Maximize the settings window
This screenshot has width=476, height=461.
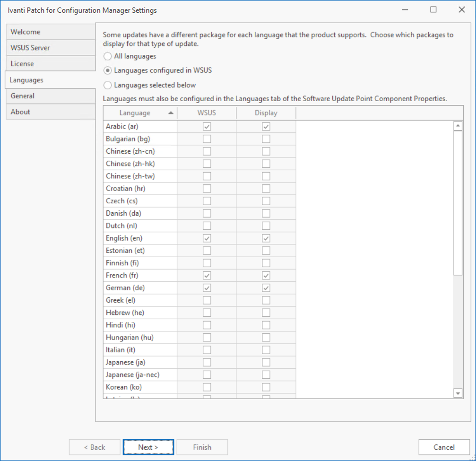(433, 10)
